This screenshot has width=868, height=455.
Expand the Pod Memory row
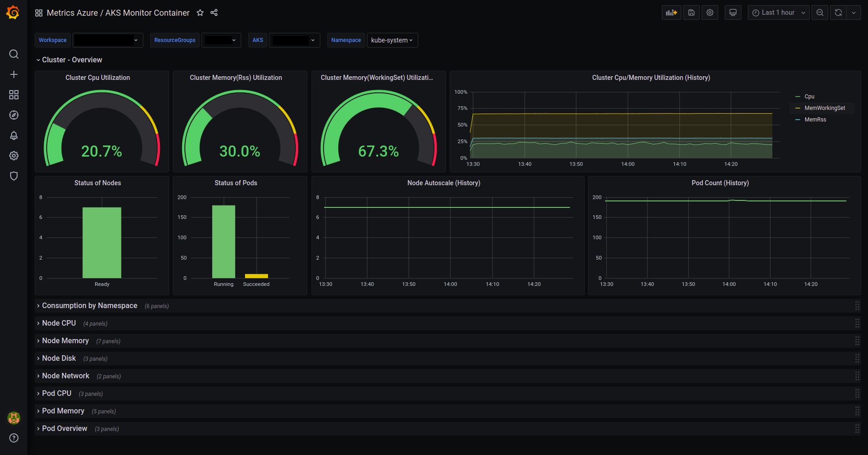[63, 411]
